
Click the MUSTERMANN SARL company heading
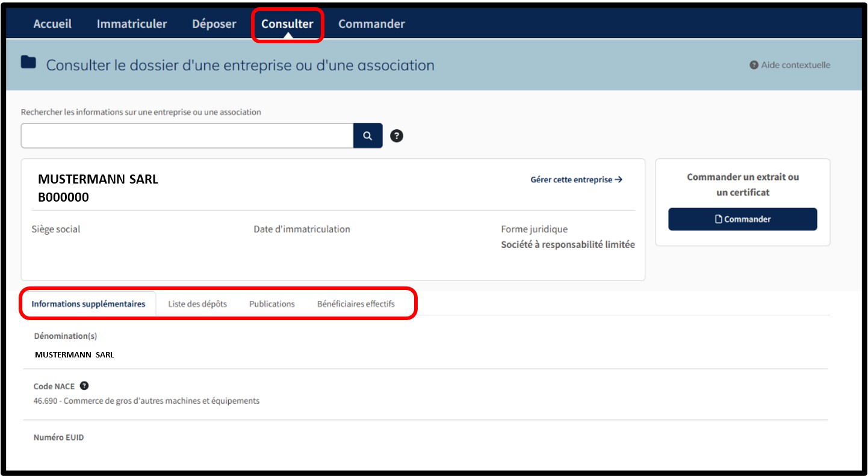98,179
